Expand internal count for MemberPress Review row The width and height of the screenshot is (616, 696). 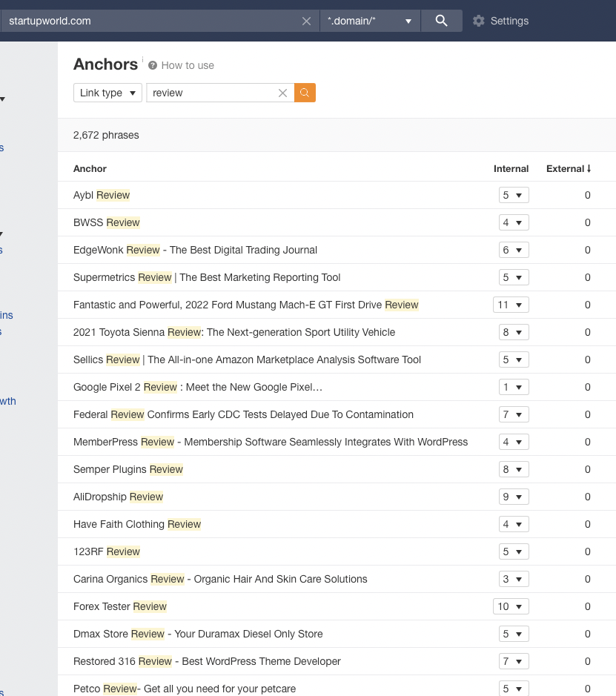[514, 442]
